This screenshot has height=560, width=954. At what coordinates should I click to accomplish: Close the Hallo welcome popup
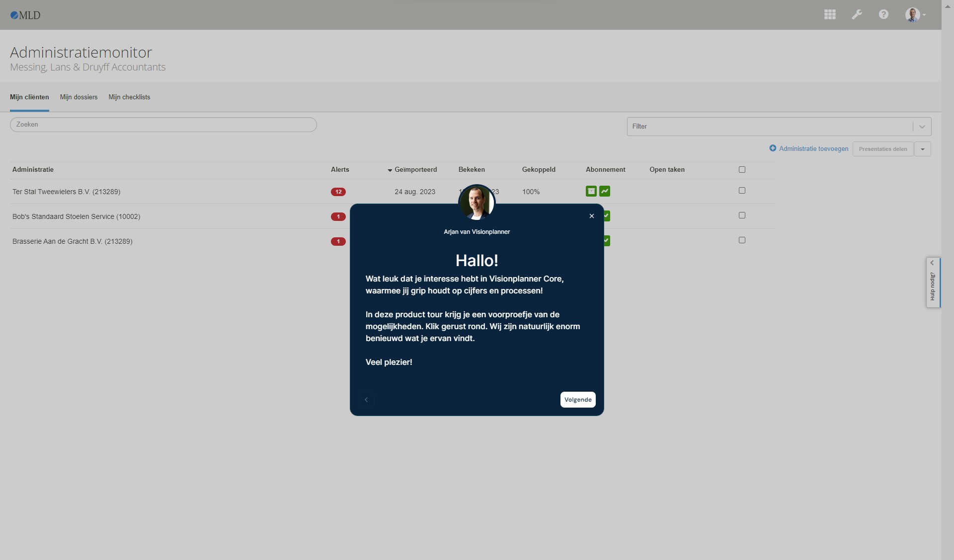592,216
